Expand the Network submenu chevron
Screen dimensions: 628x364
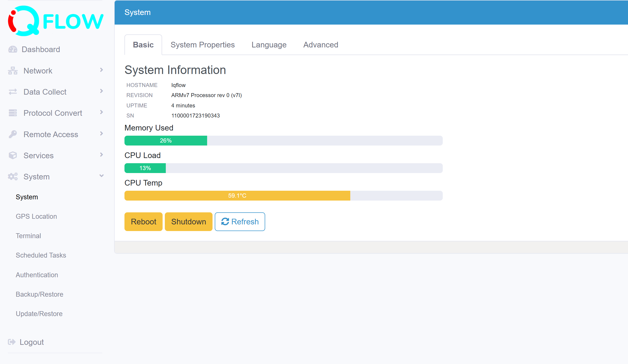click(x=101, y=70)
